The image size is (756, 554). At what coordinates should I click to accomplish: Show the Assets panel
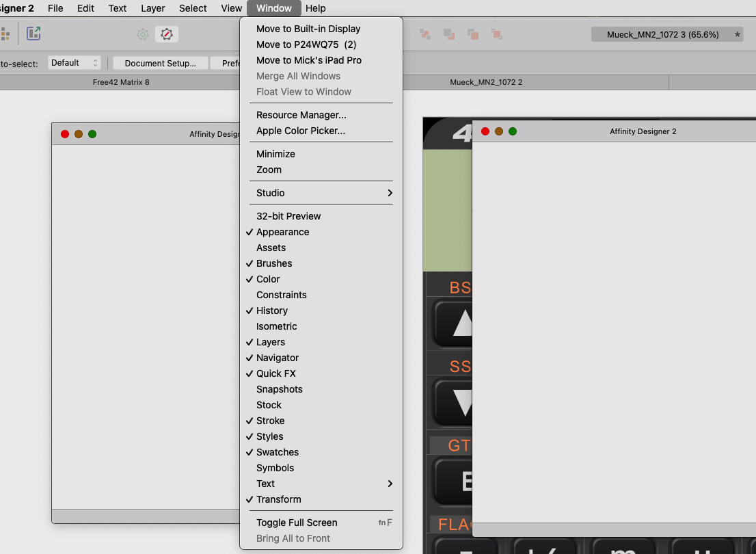[321, 248]
